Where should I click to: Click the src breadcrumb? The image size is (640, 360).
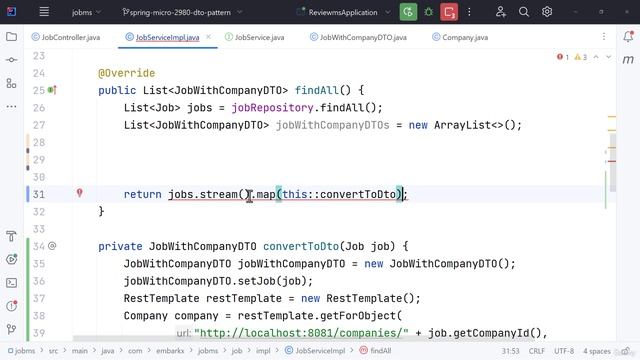click(x=53, y=351)
